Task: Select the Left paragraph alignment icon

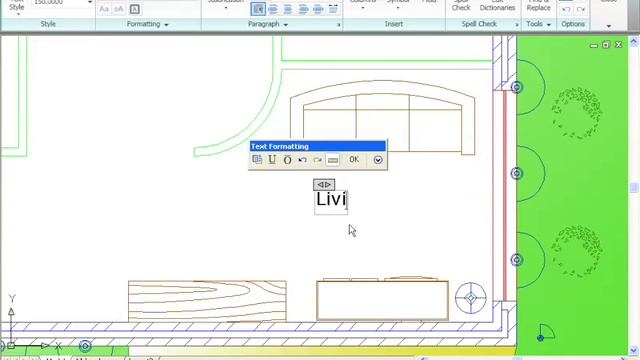Action: [273, 9]
